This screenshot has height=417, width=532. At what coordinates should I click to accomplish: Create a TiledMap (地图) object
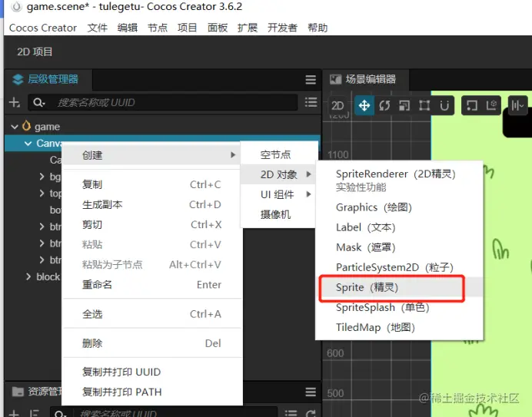pyautogui.click(x=399, y=327)
